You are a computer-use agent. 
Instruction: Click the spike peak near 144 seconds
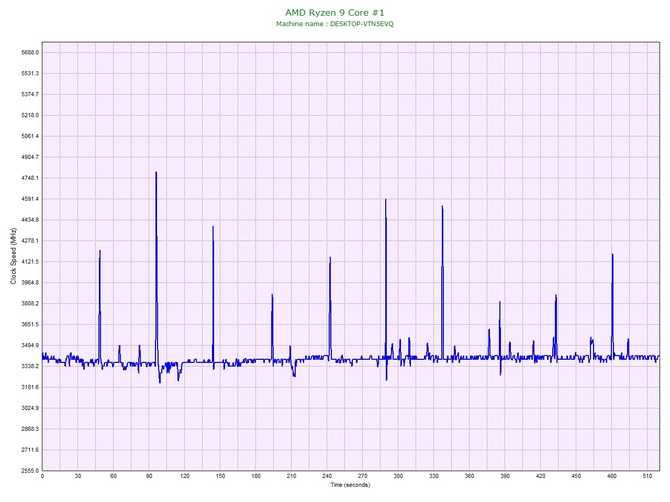[x=213, y=227]
